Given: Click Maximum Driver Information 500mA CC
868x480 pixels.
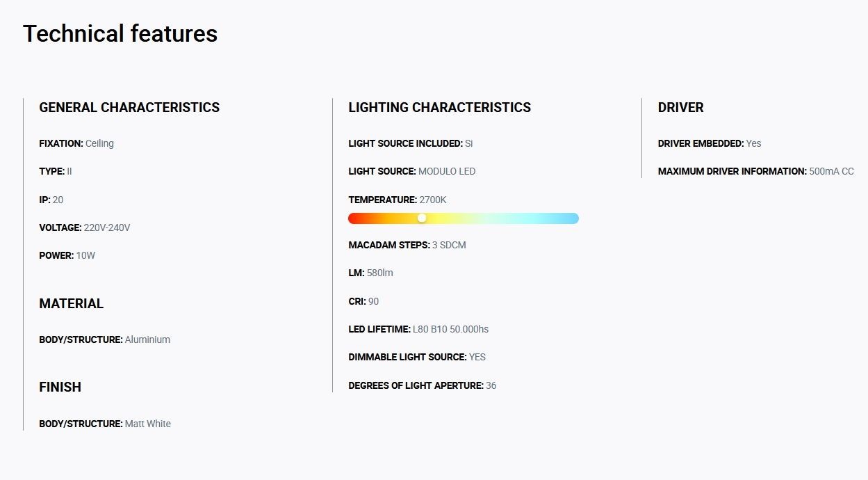Looking at the screenshot, I should pyautogui.click(x=756, y=171).
